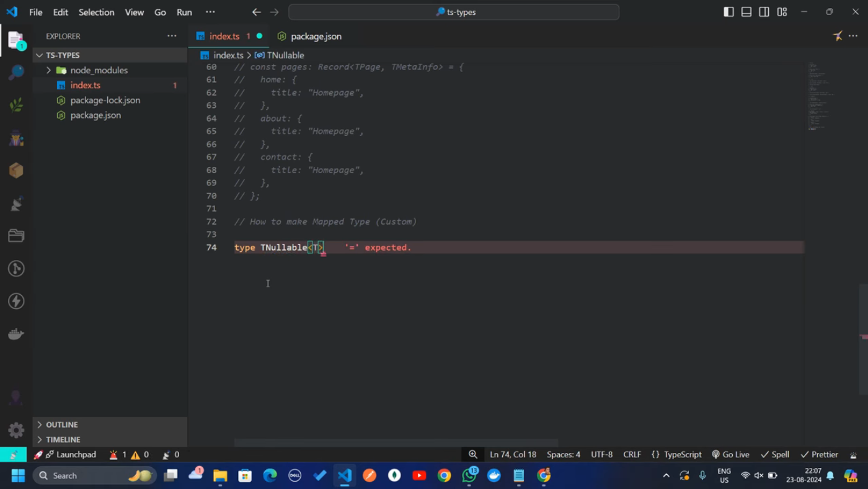Open the errors and warnings count
868x489 pixels.
[129, 454]
